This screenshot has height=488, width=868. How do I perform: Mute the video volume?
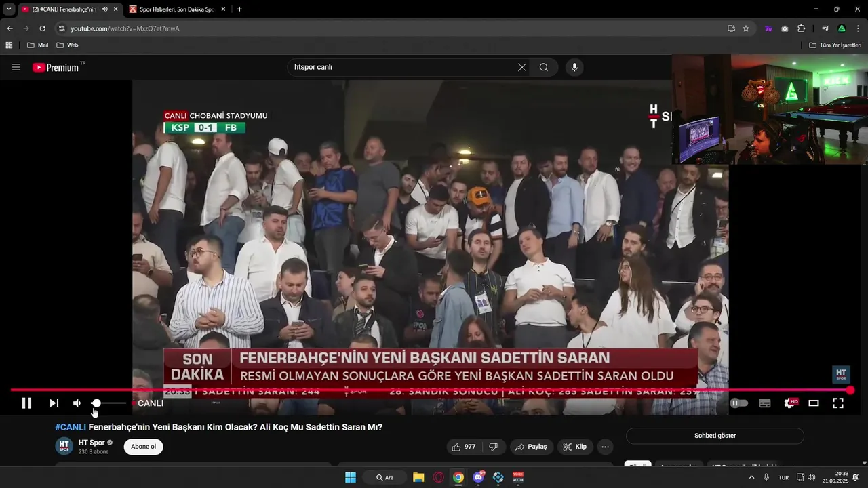(x=77, y=403)
